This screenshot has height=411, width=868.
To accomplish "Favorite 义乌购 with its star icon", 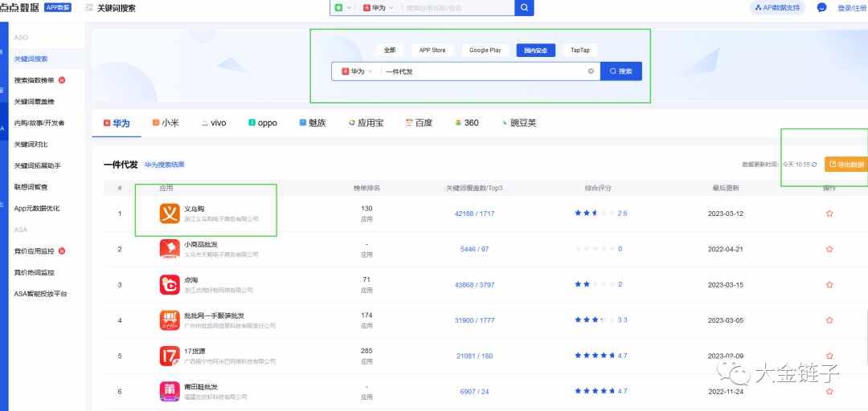I will click(x=829, y=213).
